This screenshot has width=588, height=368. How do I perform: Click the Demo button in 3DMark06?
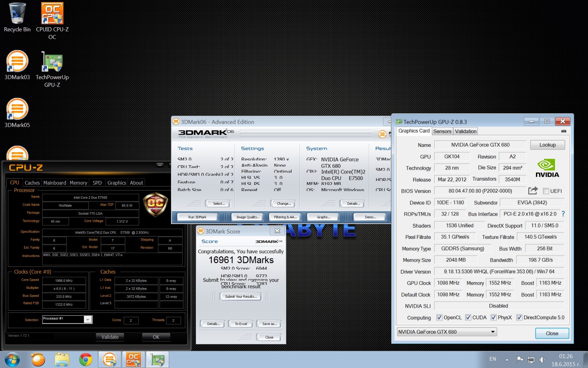370,217
